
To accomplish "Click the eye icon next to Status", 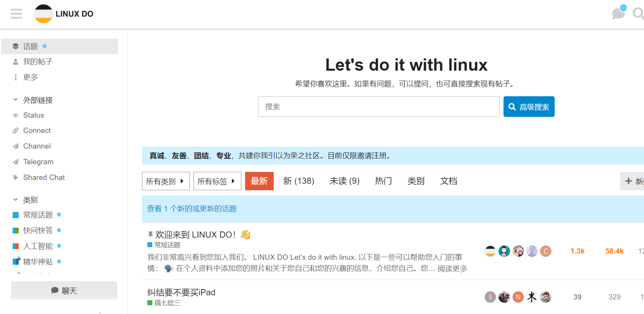I will [16, 115].
